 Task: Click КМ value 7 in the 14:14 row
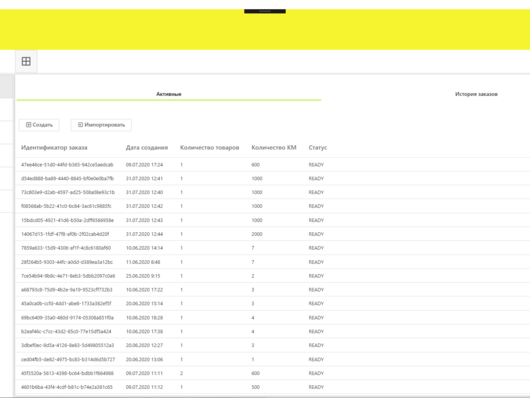[x=253, y=248]
